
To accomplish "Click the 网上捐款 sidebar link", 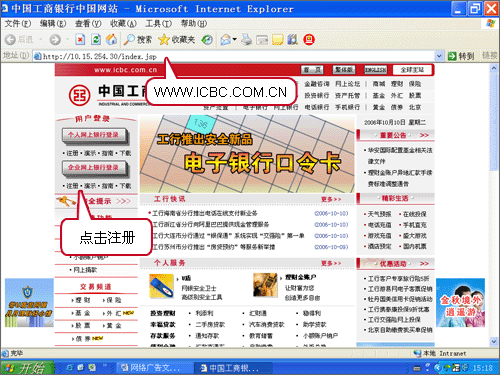I will point(85,270).
